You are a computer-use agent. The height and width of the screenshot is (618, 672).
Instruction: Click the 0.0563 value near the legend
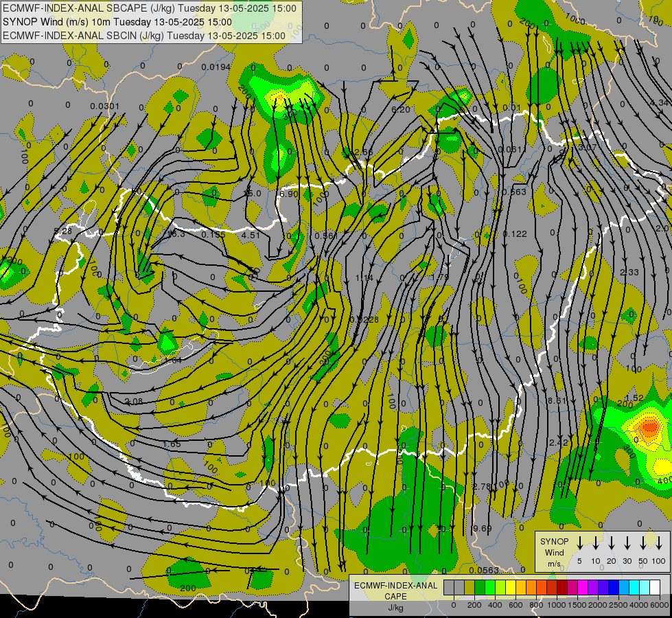click(x=484, y=571)
